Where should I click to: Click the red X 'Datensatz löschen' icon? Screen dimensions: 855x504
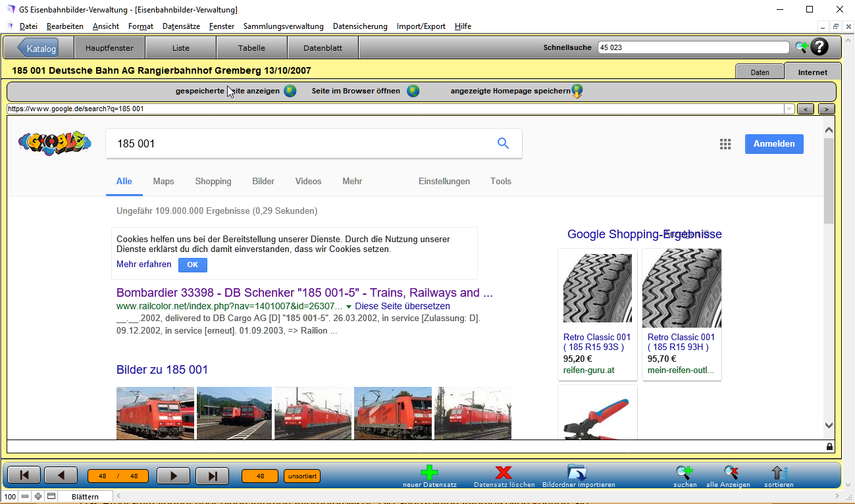(504, 472)
